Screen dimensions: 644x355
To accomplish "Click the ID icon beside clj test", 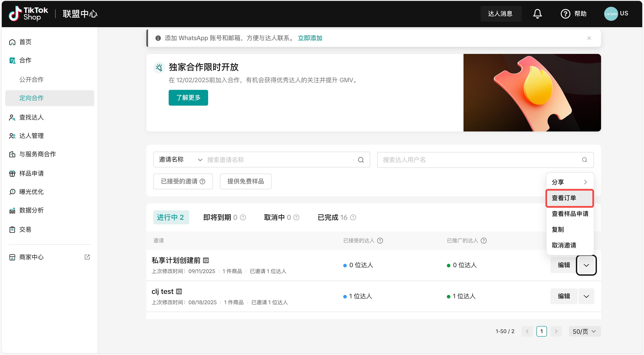I will (x=179, y=291).
